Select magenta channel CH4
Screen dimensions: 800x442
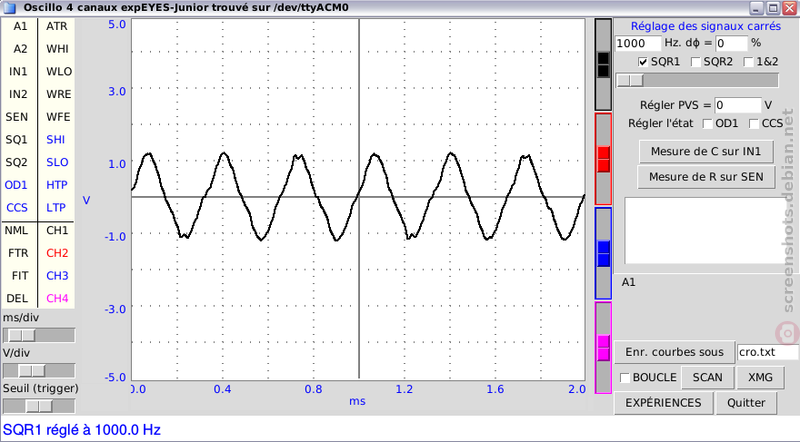[x=57, y=298]
